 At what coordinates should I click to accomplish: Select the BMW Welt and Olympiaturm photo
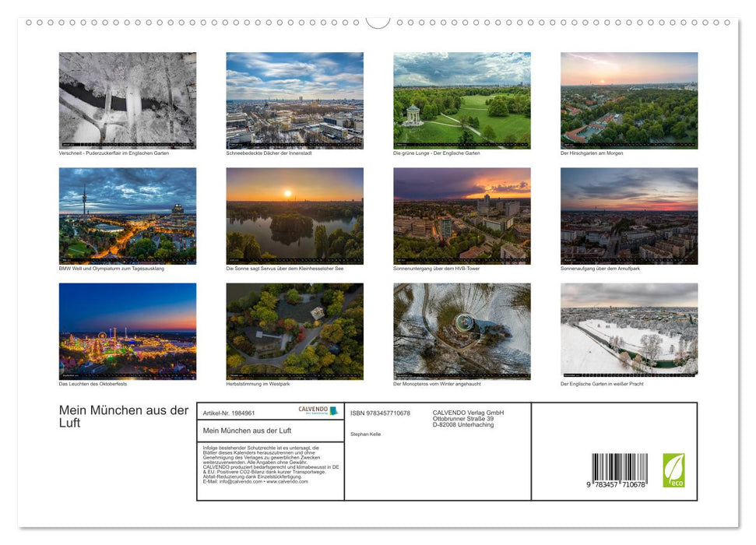pos(128,216)
